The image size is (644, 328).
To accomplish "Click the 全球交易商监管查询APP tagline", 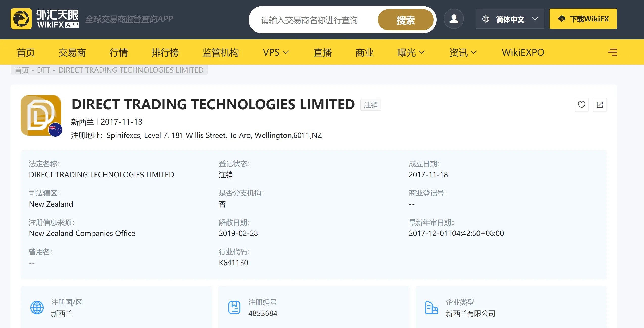I will (x=129, y=19).
